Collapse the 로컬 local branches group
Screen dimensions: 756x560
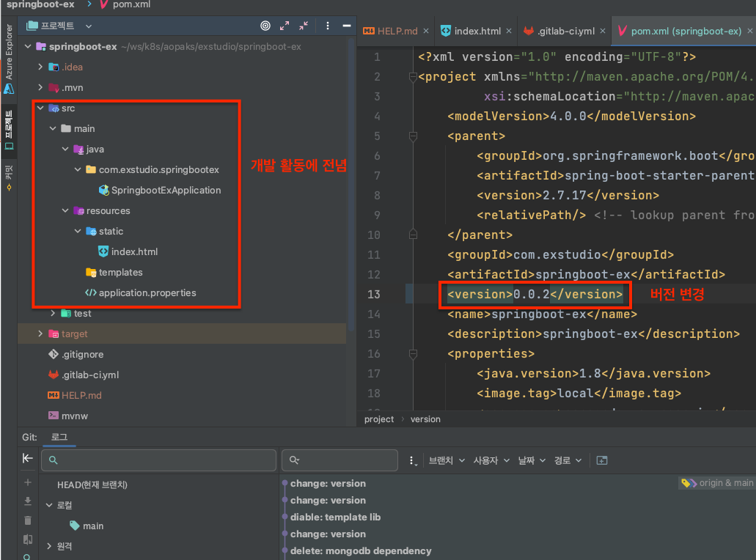(x=49, y=505)
